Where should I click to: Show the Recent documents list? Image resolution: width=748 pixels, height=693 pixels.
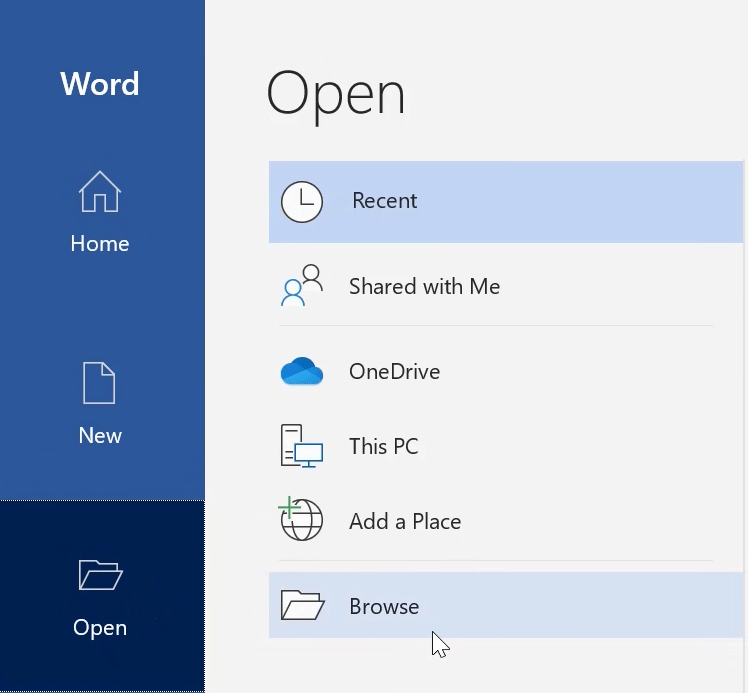(384, 201)
